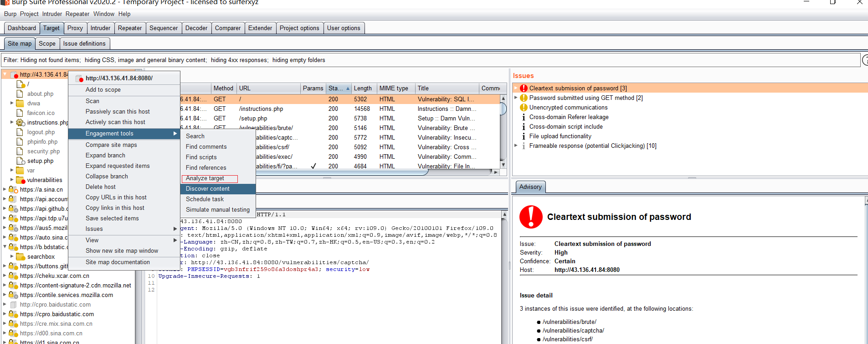Click padlock icon for https://content-signature-2.cdn.mozilla.net

[x=13, y=285]
